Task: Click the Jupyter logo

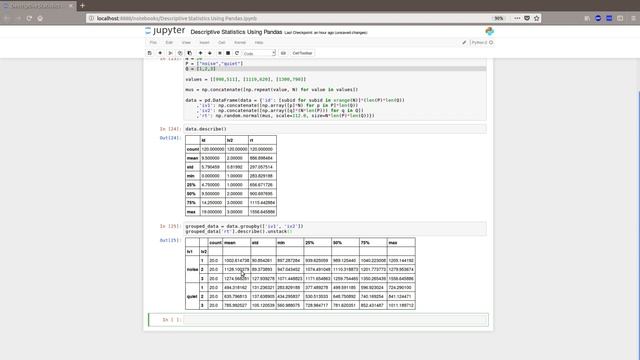Action: click(165, 31)
